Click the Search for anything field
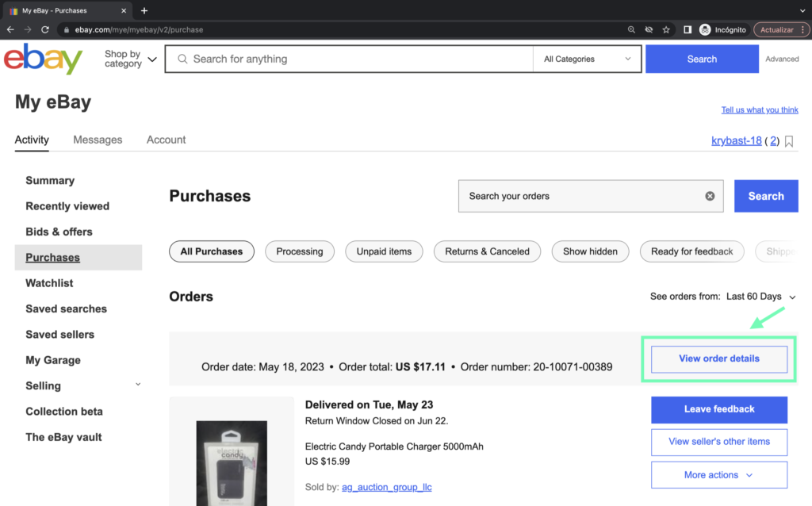 [349, 59]
